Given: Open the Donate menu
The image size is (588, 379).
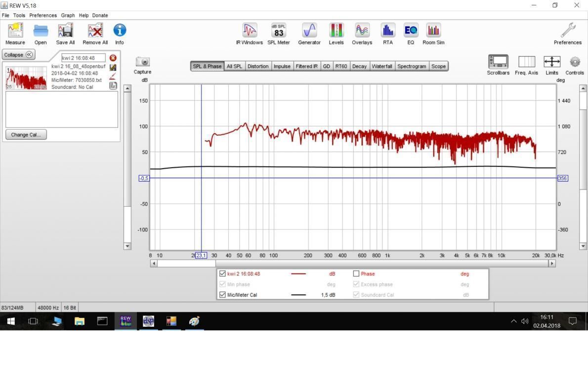Looking at the screenshot, I should pos(100,15).
